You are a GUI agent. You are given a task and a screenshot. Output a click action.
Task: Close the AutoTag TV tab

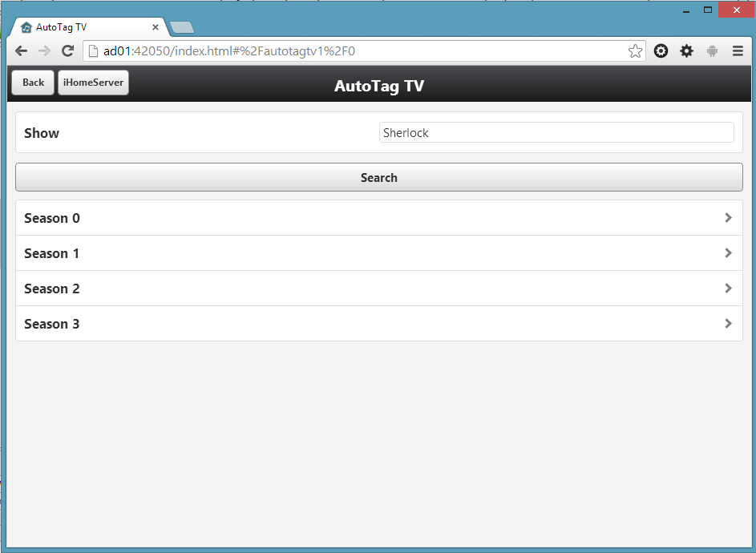[156, 27]
